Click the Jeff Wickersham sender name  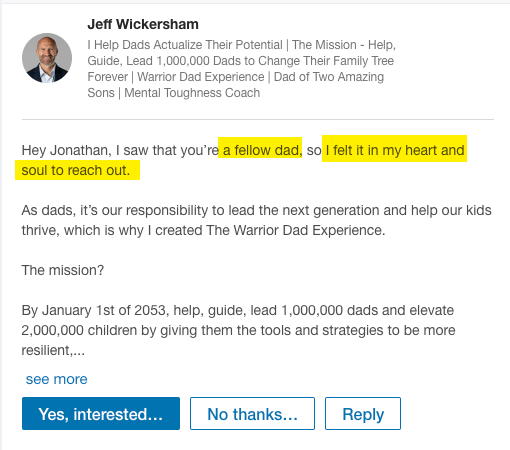143,24
